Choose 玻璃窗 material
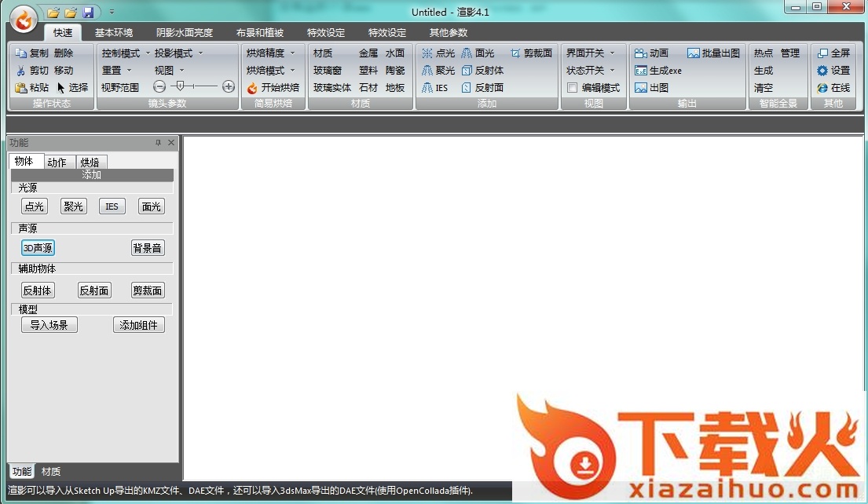The width and height of the screenshot is (868, 504). (x=327, y=70)
